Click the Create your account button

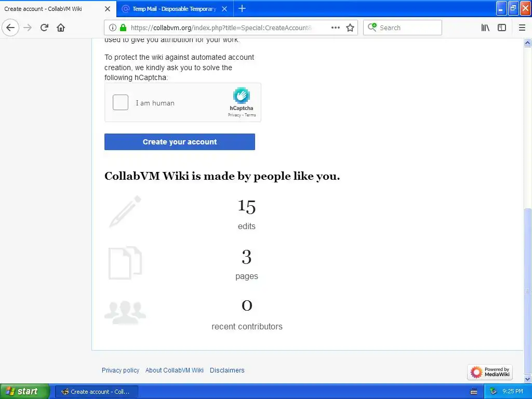(179, 142)
